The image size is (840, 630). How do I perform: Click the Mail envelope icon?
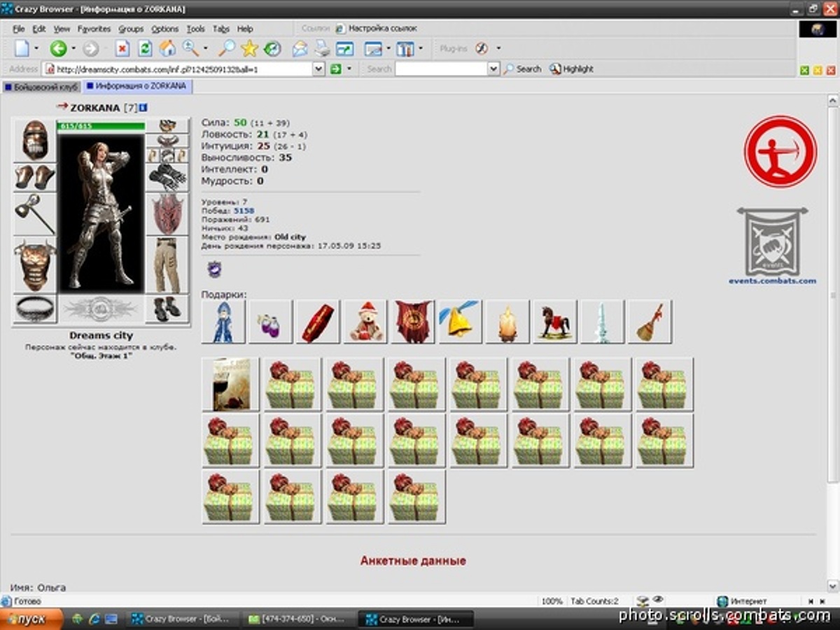tap(300, 48)
